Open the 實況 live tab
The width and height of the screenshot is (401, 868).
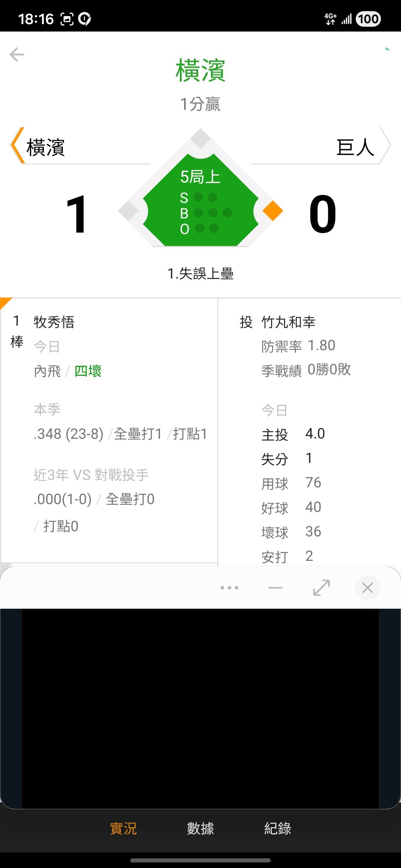pos(123,828)
